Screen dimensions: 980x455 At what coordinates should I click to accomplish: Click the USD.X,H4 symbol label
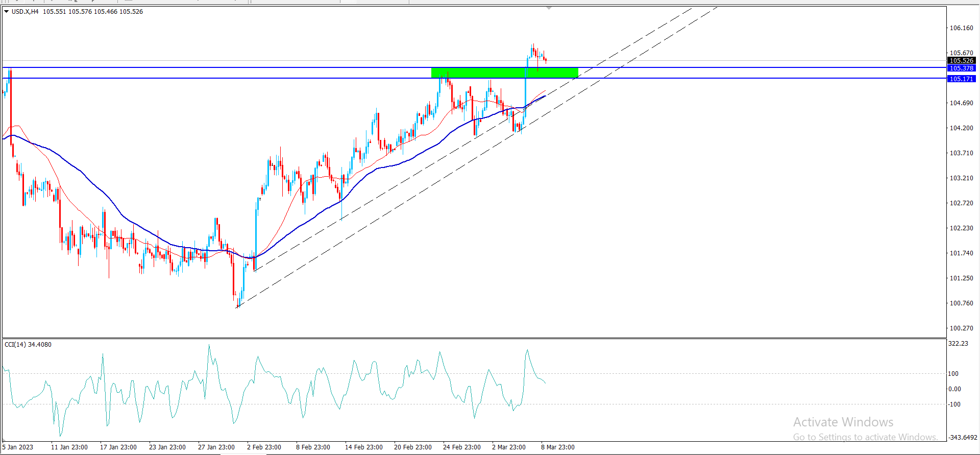click(x=25, y=11)
